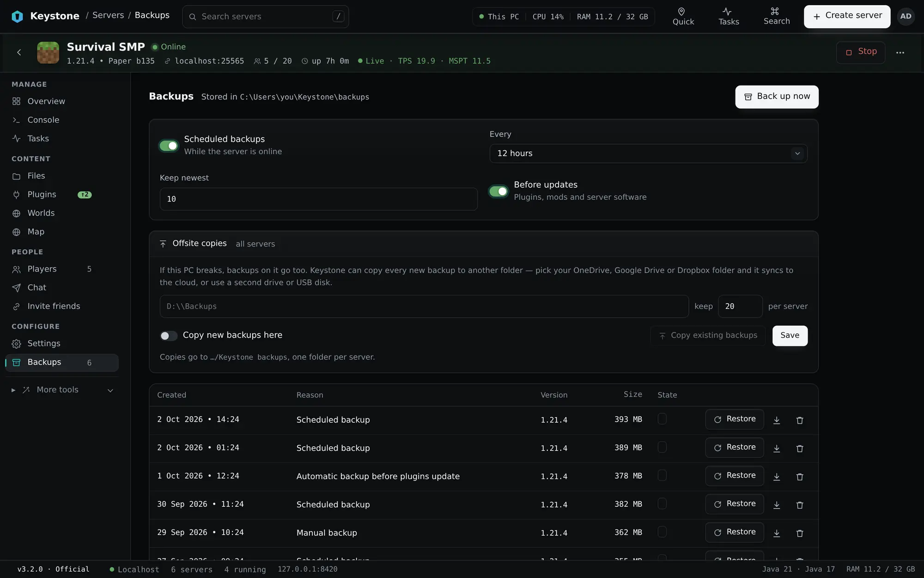The height and width of the screenshot is (578, 924).
Task: Delete the 1 Oct plugins update backup
Action: coord(800,476)
